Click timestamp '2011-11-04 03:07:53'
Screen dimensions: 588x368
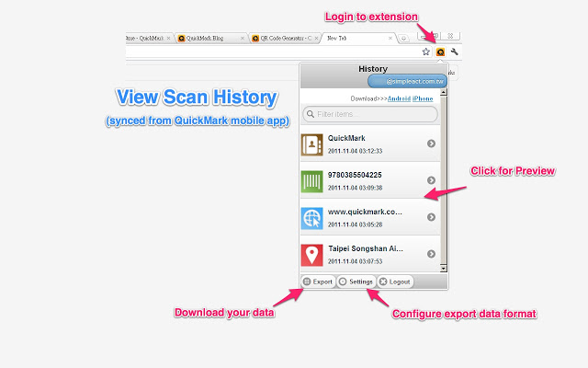[356, 261]
